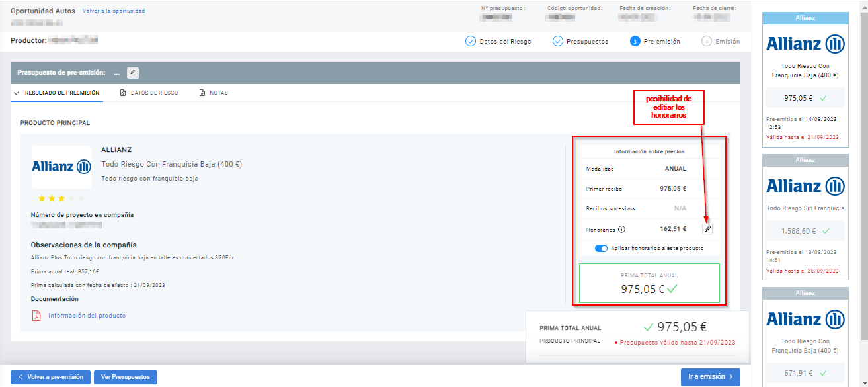Viewport: 868px width, 387px height.
Task: Edit the pre-emission budget name with pencil icon
Action: point(133,73)
